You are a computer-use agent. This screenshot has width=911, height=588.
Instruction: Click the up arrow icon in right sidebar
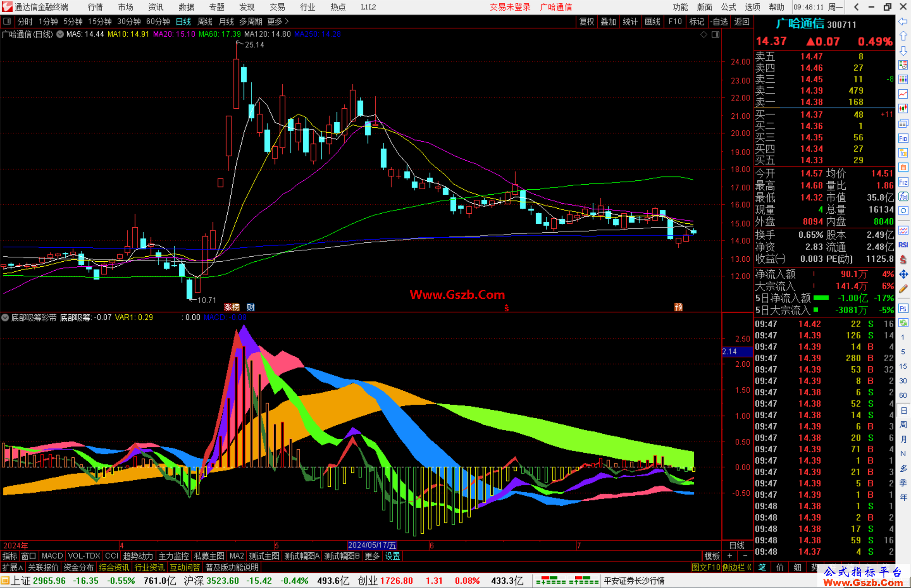tap(903, 36)
